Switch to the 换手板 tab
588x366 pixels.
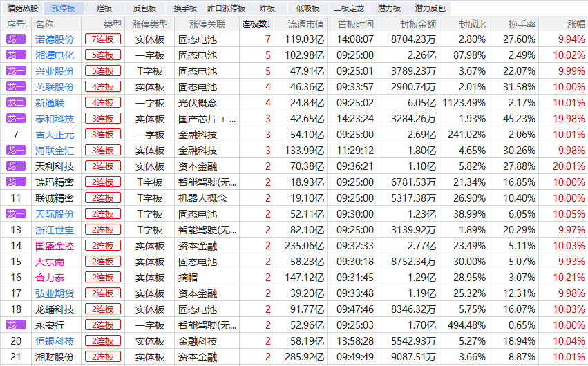186,8
